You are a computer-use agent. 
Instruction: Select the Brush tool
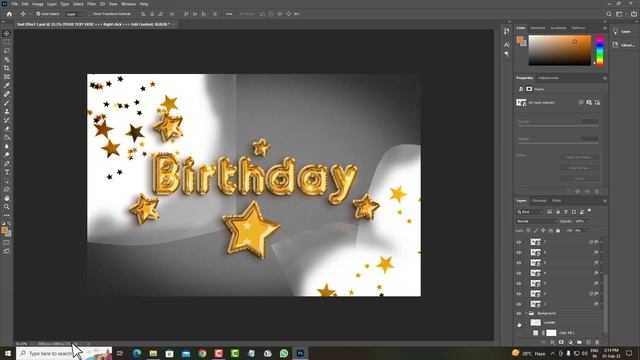[x=7, y=102]
